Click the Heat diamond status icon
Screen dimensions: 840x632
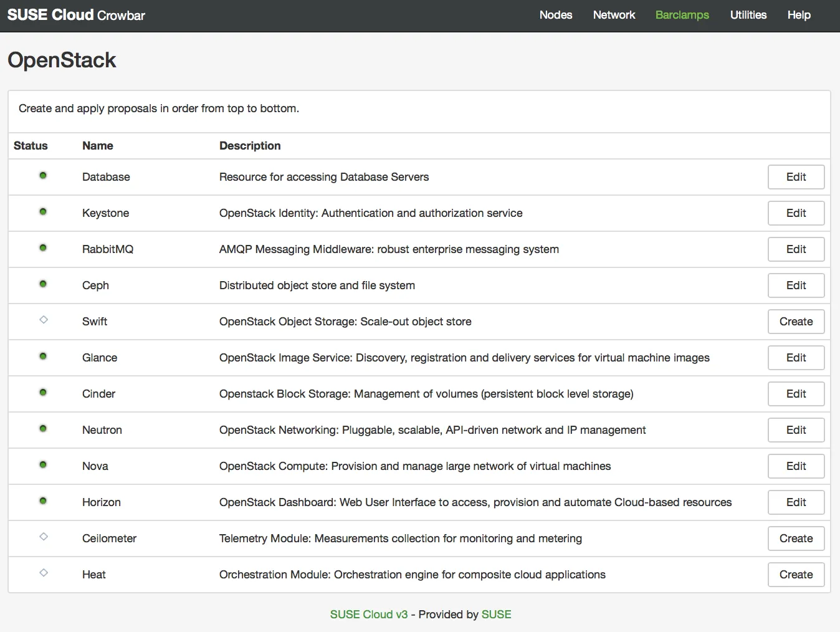click(44, 573)
